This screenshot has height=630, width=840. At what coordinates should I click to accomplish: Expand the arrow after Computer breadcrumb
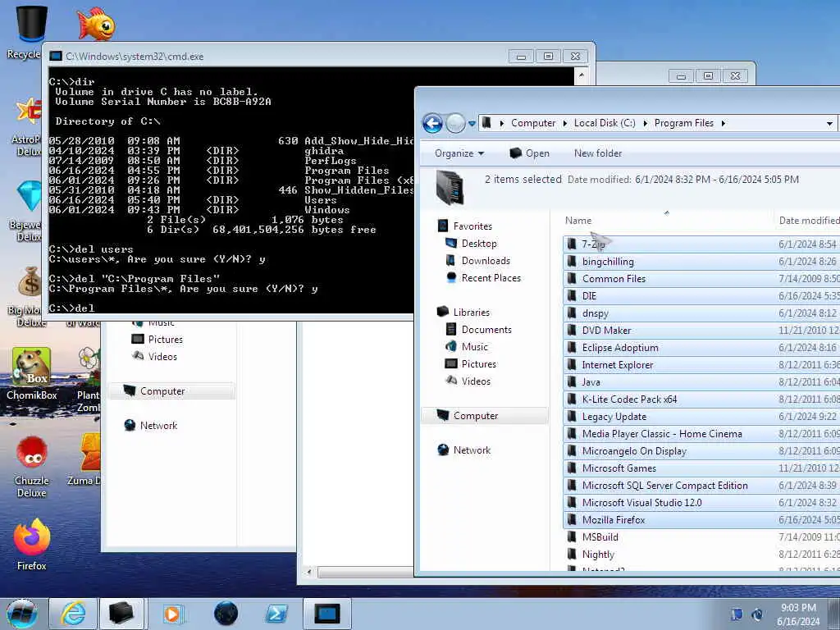point(564,123)
